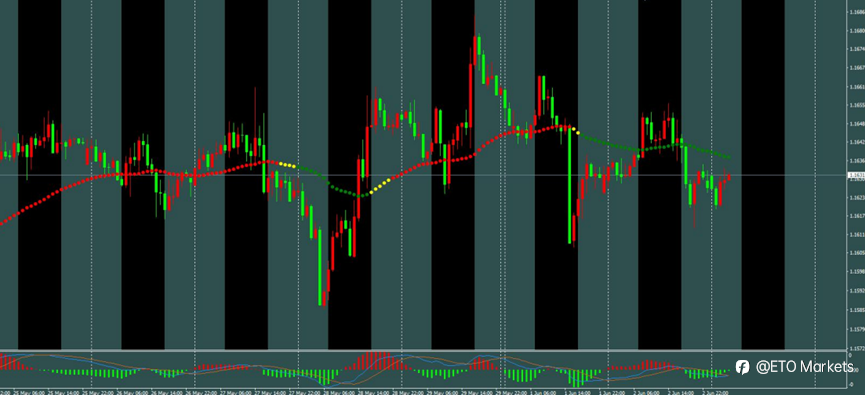
Task: Click the long green candle bottoming near 1.1592
Action: 319,265
